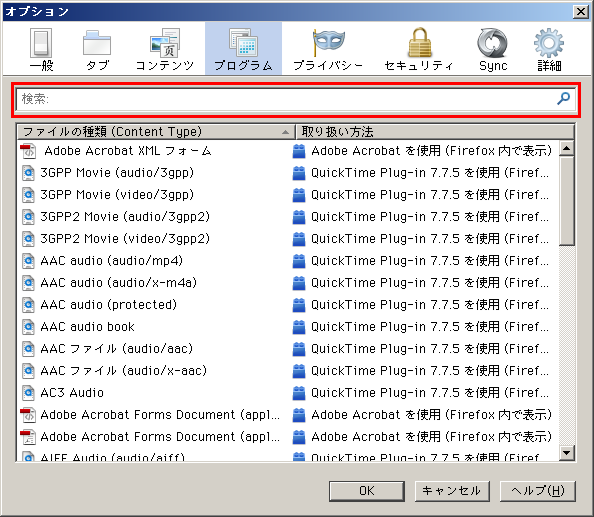Select the プログラム options pane

[x=243, y=49]
